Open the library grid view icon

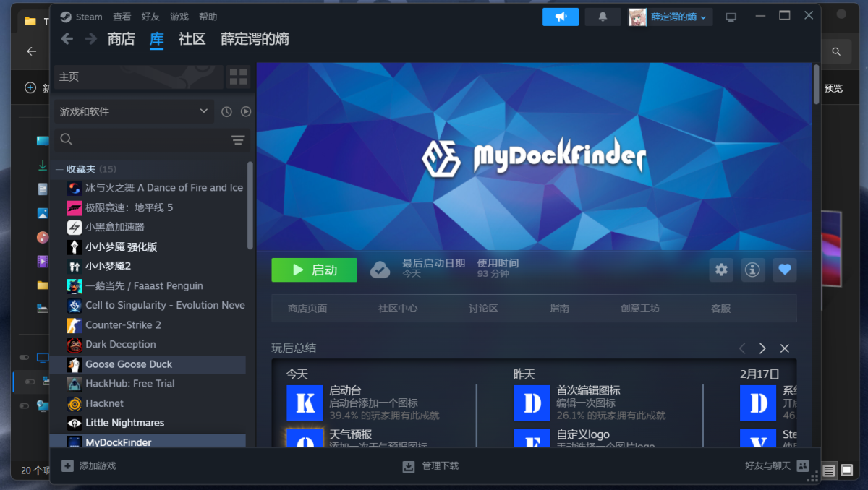[x=237, y=77]
